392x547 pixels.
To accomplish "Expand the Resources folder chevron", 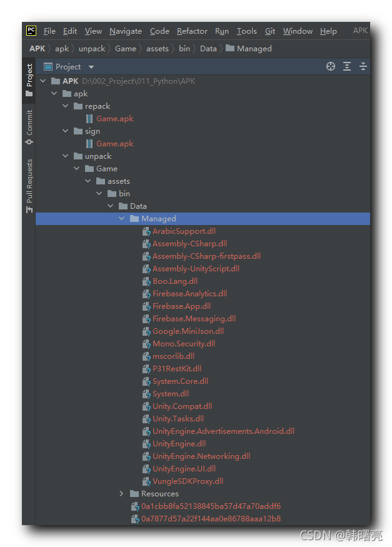I will (x=121, y=494).
